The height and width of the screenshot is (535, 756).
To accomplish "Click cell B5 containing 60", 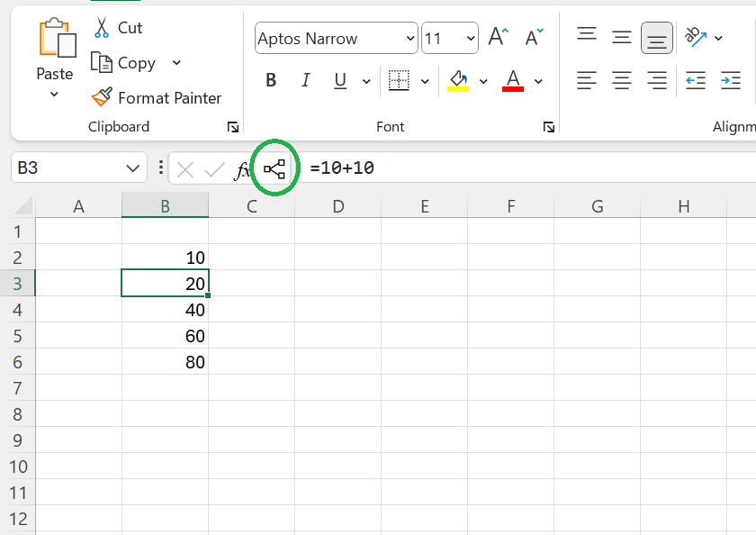I will [x=165, y=335].
